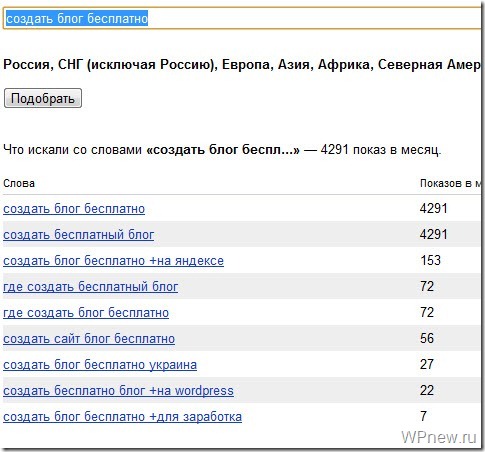Click the Показов в месяц column header
This screenshot has height=452, width=485.
(x=450, y=183)
